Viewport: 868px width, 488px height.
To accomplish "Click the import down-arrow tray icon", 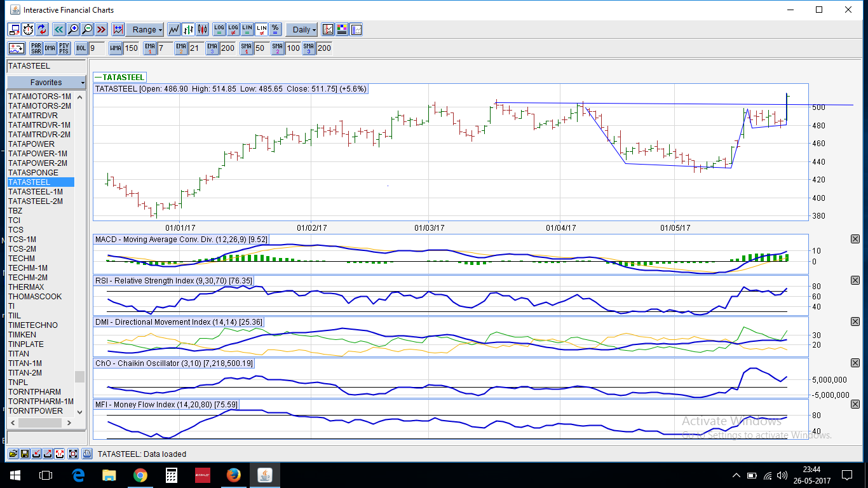I will (x=37, y=454).
